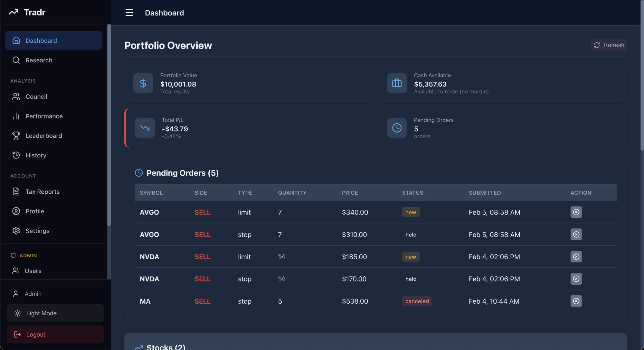The height and width of the screenshot is (350, 644).
Task: Open the Settings page
Action: [x=37, y=231]
